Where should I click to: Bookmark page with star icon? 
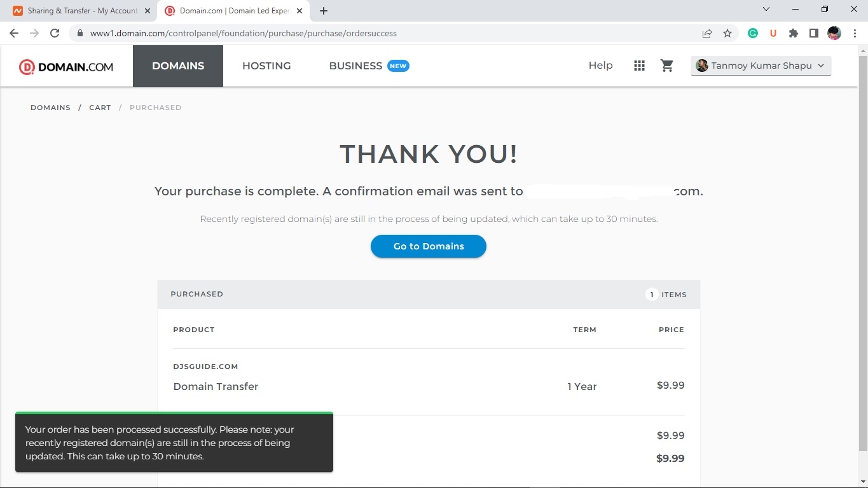pos(727,33)
